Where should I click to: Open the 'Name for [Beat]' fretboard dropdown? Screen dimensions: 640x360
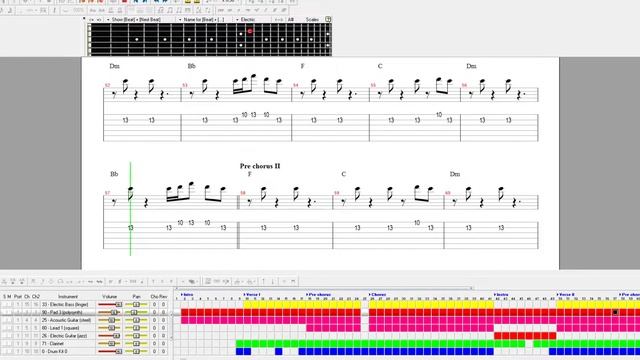click(x=202, y=19)
